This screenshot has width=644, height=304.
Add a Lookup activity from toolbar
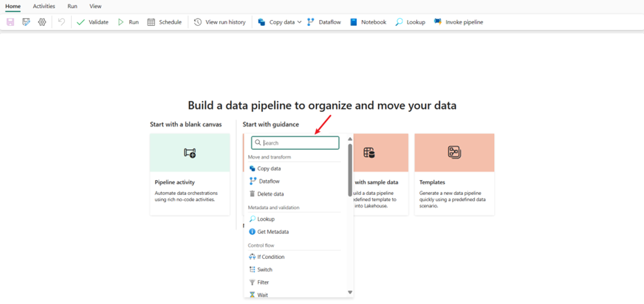pos(410,22)
